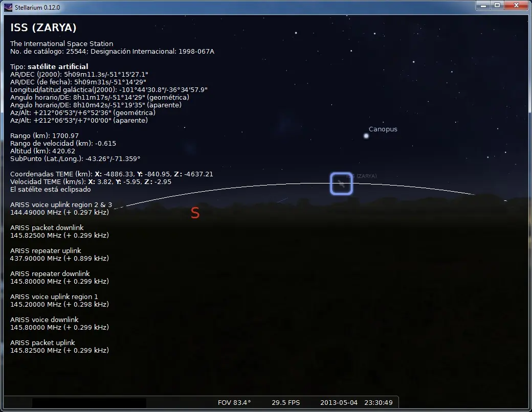The image size is (532, 412).
Task: Minimize the Stellarium window
Action: pos(483,6)
